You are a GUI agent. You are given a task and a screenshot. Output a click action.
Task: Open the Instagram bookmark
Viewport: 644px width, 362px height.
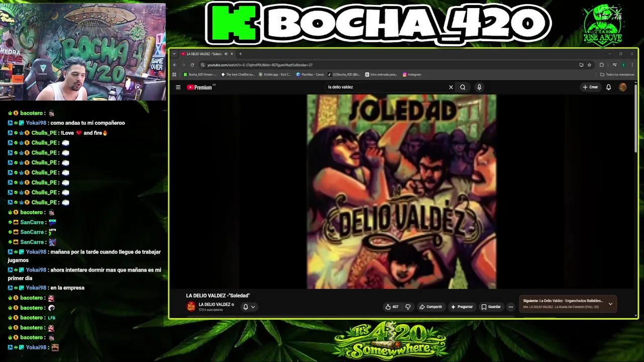click(412, 74)
